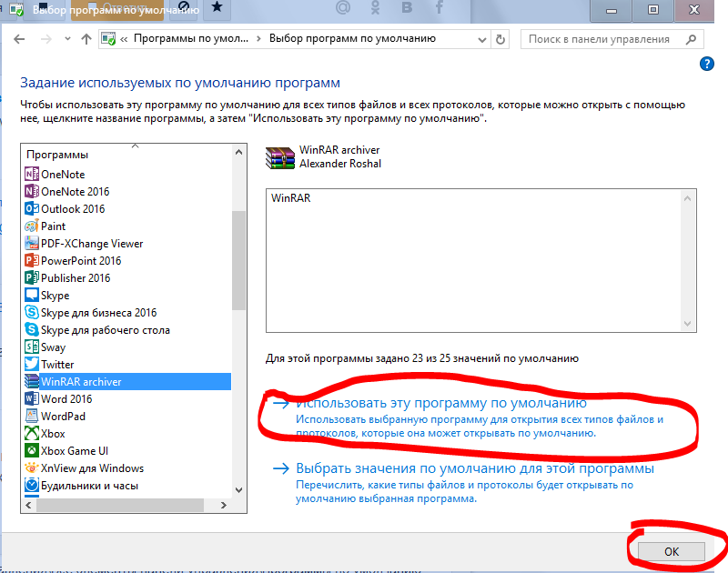Select Publisher 2016 in the list

(76, 278)
